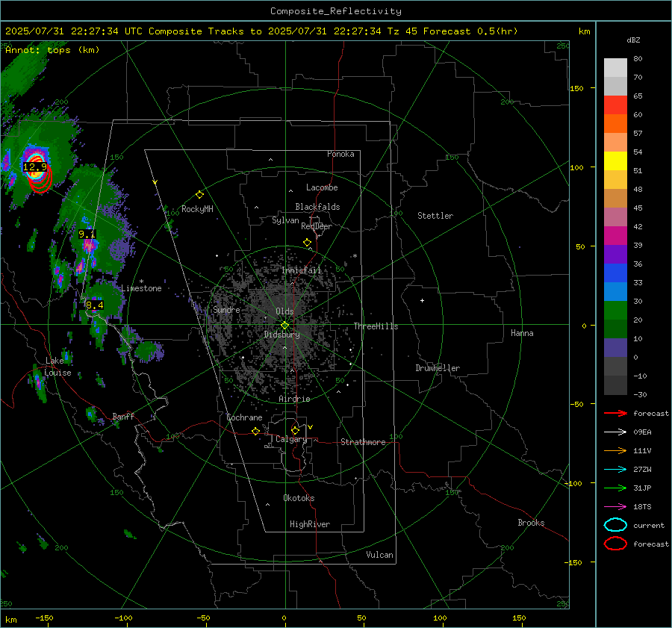Click the Strathmore city label
This screenshot has height=628, width=672.
364,442
